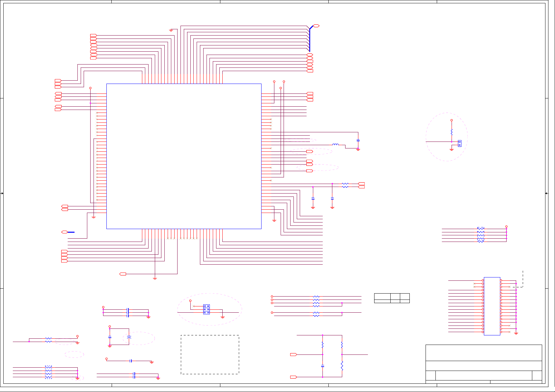Select the polarized capacitor inside the small dashed ellipse
This screenshot has height=392, width=555.
129,338
